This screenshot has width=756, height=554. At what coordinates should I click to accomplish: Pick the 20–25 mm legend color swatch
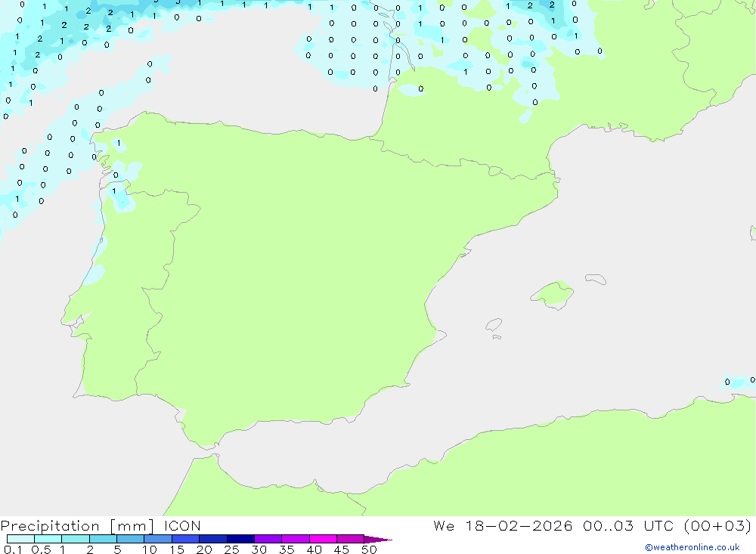(212, 539)
